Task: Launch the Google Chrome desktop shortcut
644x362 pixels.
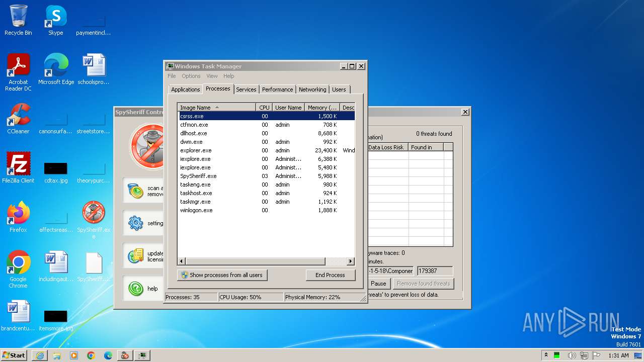Action: click(x=18, y=269)
